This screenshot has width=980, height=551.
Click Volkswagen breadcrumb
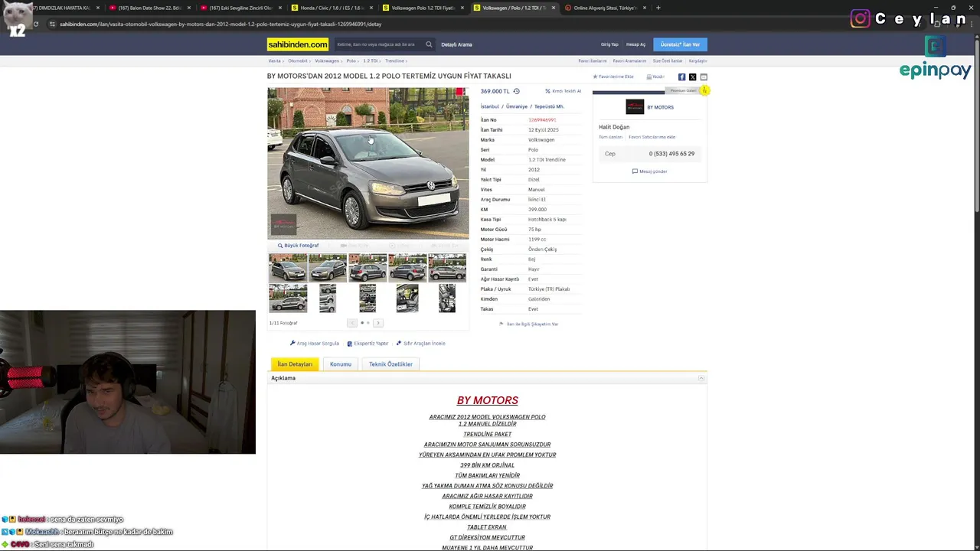[327, 60]
